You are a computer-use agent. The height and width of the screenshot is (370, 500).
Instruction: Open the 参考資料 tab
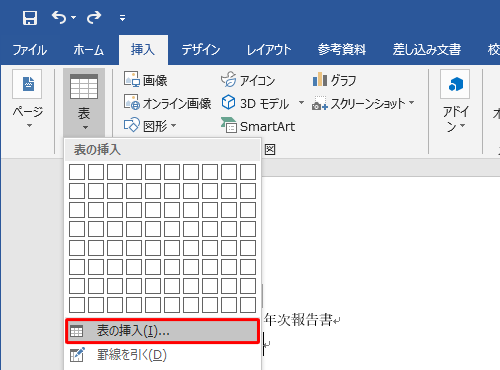coord(342,50)
